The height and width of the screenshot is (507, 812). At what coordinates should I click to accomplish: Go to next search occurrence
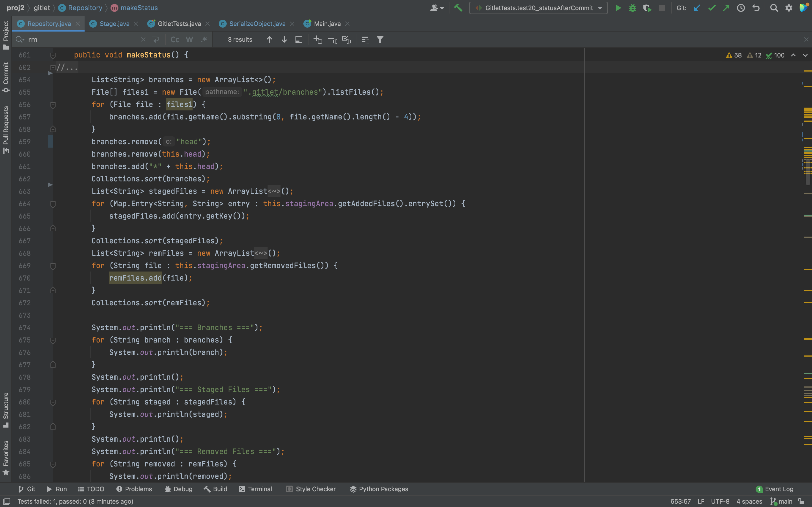click(x=284, y=39)
